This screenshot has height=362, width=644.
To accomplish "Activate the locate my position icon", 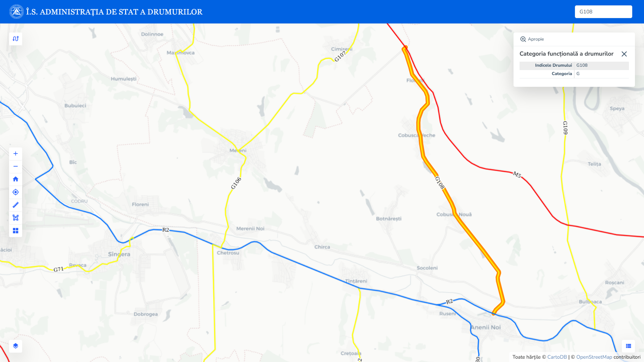I will [x=15, y=192].
